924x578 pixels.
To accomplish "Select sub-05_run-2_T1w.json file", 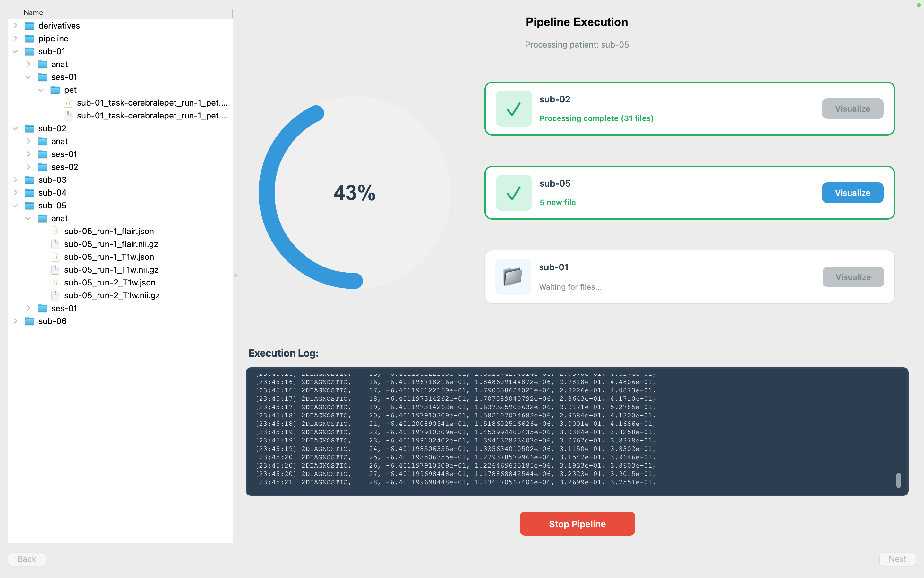I will coord(110,283).
